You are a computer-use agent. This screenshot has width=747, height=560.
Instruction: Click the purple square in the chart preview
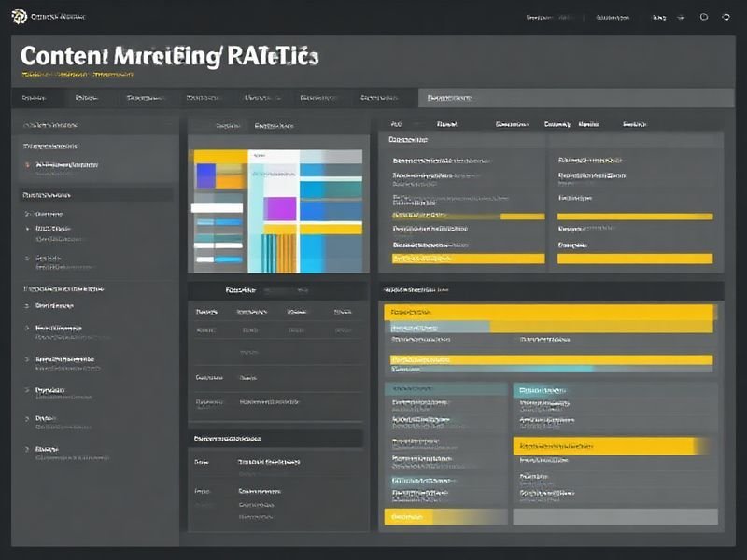coord(279,208)
